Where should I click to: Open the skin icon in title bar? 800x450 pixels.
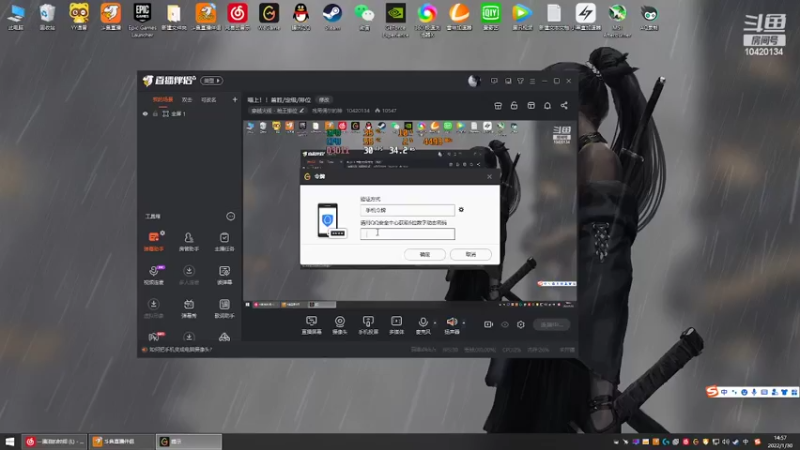[520, 81]
